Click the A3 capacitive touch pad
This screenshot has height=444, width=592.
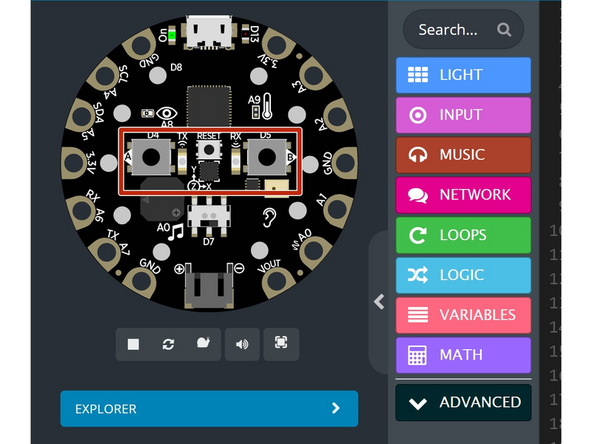(x=314, y=74)
